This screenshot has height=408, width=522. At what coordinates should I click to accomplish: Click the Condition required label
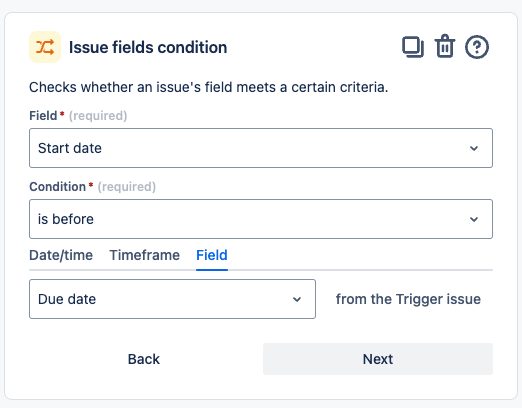click(x=92, y=187)
